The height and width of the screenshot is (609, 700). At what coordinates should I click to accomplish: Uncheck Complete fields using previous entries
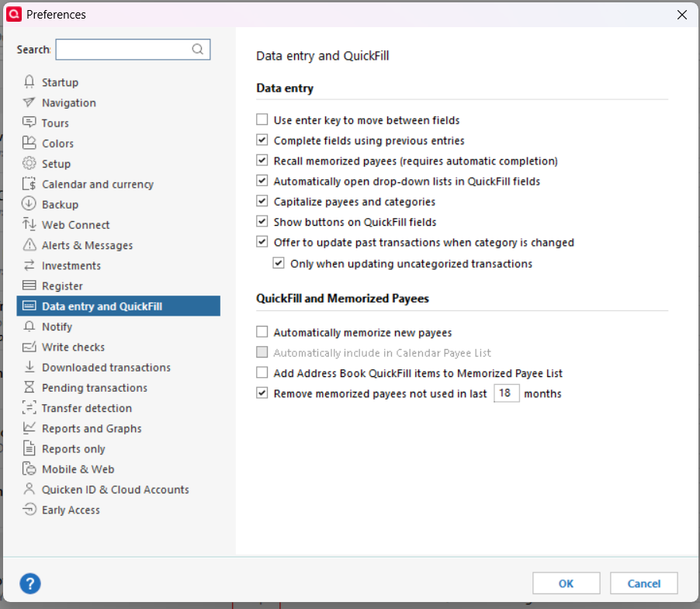pos(262,140)
